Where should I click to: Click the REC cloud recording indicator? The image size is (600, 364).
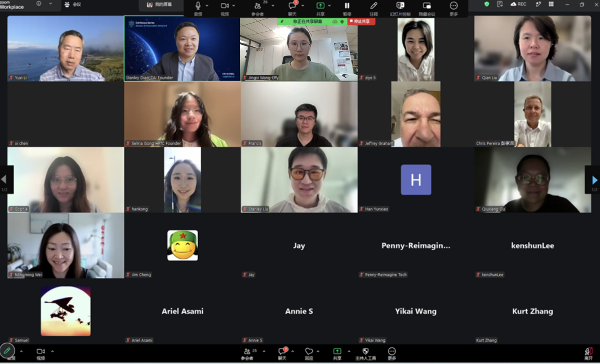pyautogui.click(x=518, y=4)
